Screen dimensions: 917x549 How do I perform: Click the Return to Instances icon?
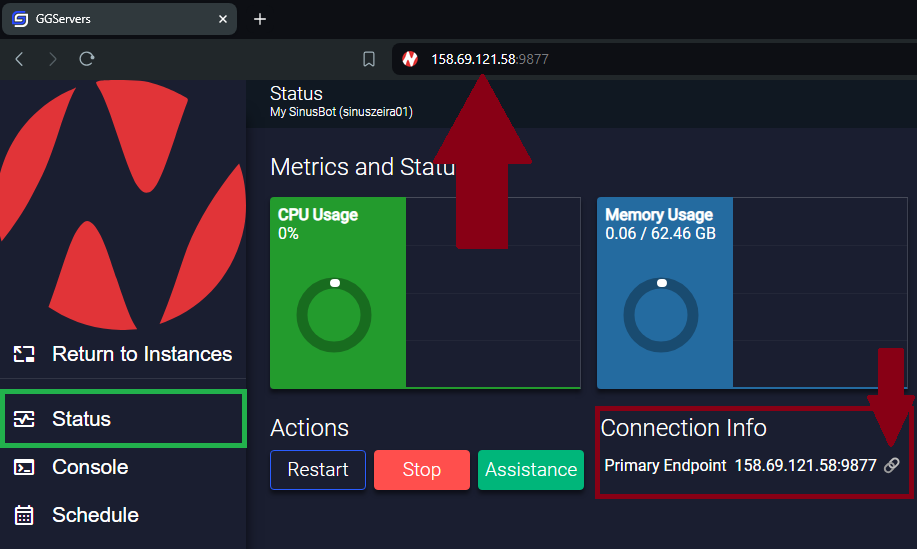[24, 354]
